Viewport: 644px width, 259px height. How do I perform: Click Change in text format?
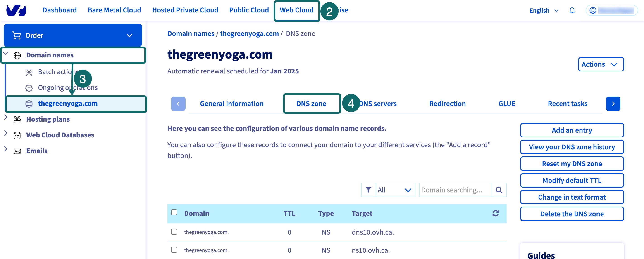(x=572, y=197)
